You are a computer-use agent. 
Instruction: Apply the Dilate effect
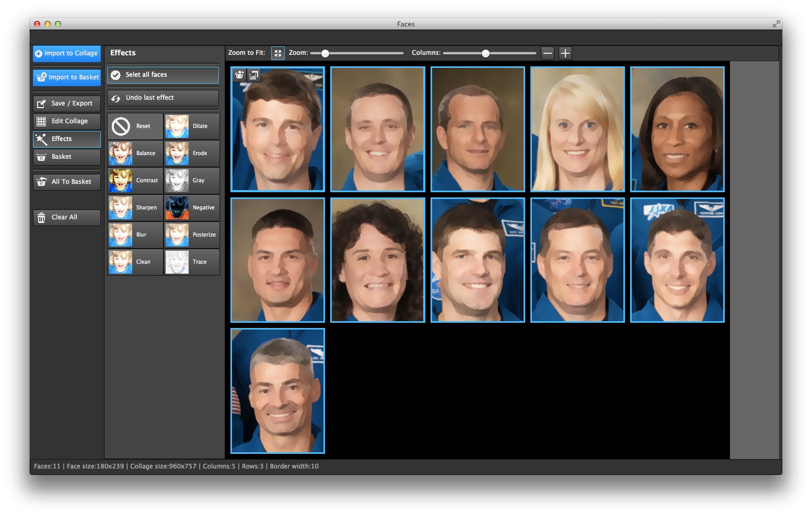(192, 126)
